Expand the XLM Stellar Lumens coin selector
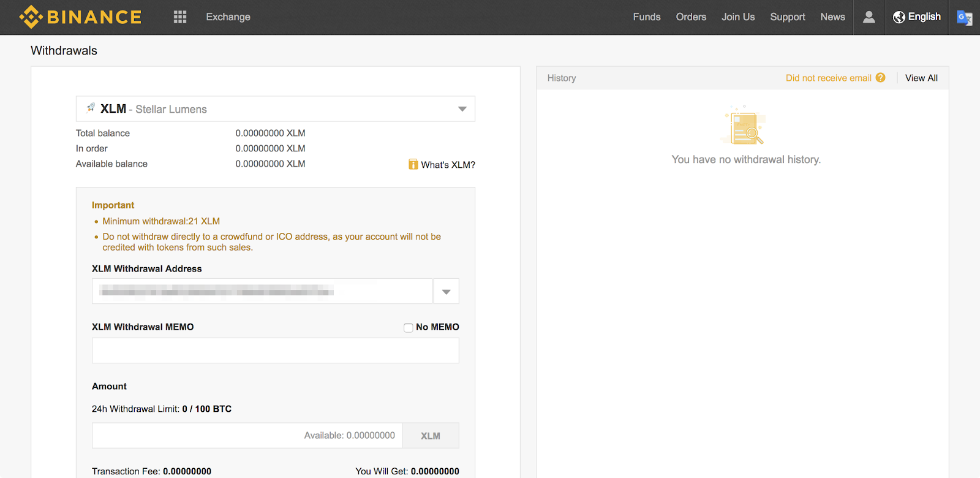The width and height of the screenshot is (980, 478). click(x=276, y=109)
